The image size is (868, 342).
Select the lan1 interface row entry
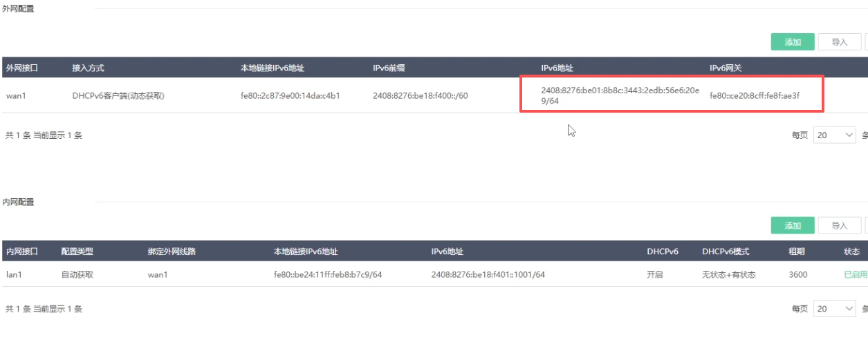click(15, 275)
